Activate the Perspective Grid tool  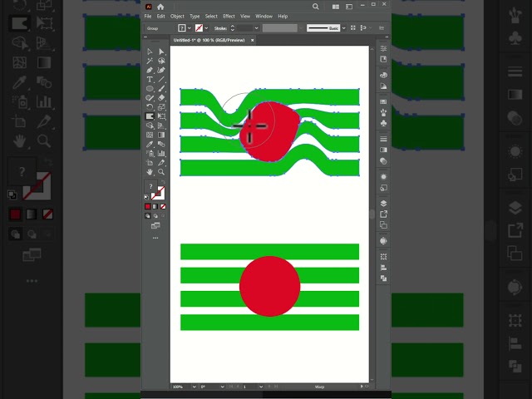pyautogui.click(x=161, y=126)
